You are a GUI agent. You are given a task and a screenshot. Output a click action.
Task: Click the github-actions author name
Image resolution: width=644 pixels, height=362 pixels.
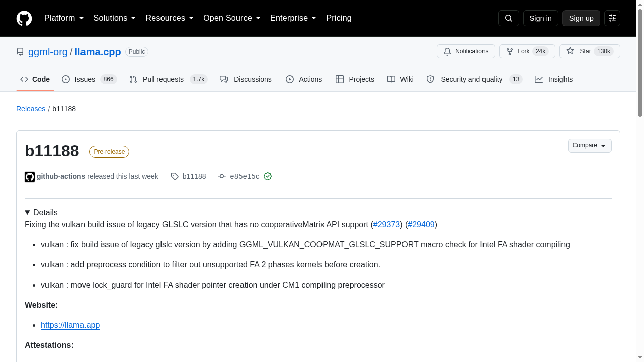(61, 176)
